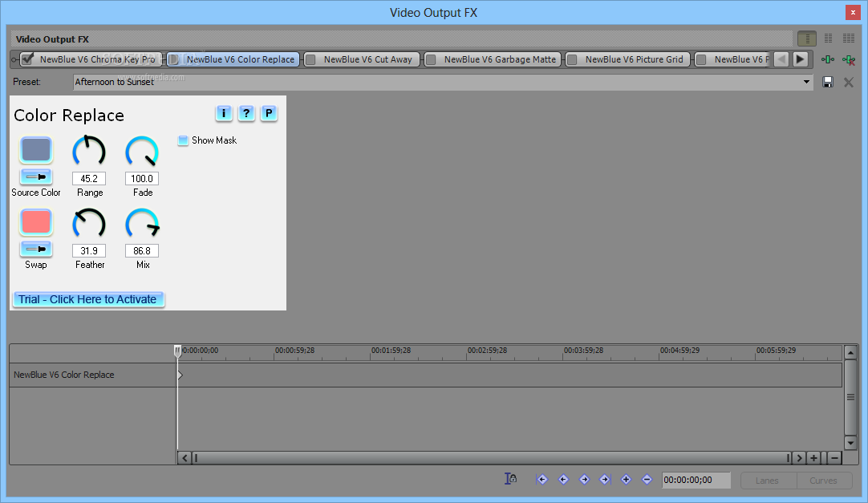
Task: Zoom out timeline with minus button
Action: (x=835, y=458)
